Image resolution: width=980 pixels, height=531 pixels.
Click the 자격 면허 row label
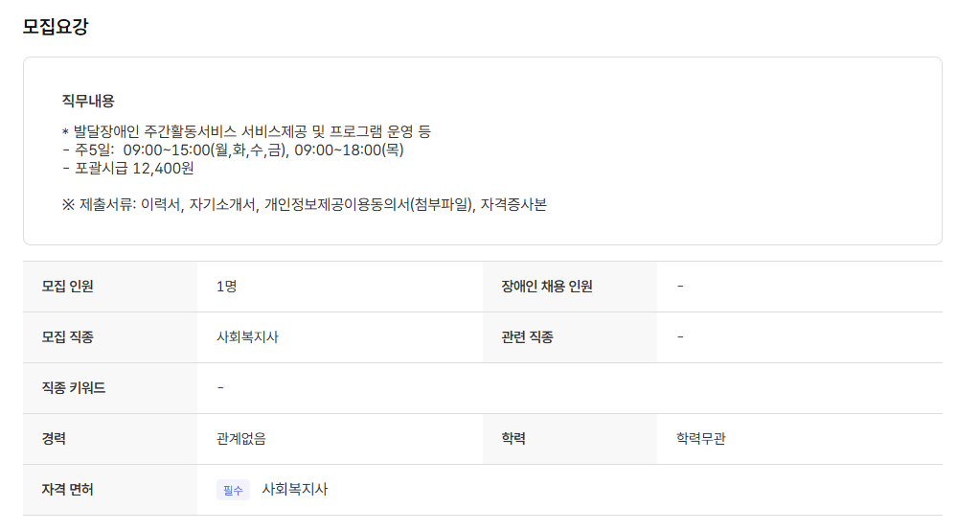[68, 490]
